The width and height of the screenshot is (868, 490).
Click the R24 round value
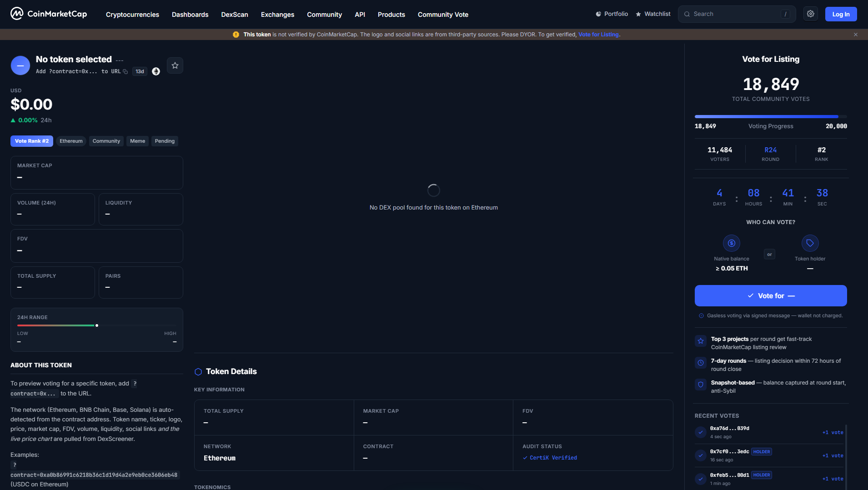tap(771, 150)
